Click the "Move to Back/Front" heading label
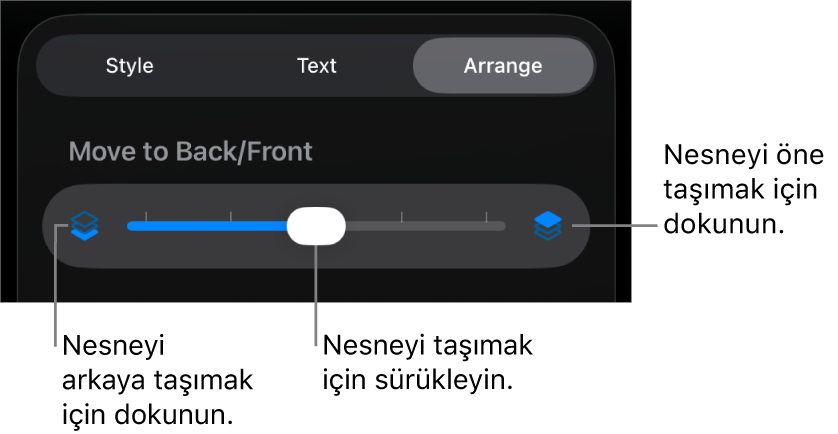Viewport: 838px width, 434px height. [x=190, y=151]
